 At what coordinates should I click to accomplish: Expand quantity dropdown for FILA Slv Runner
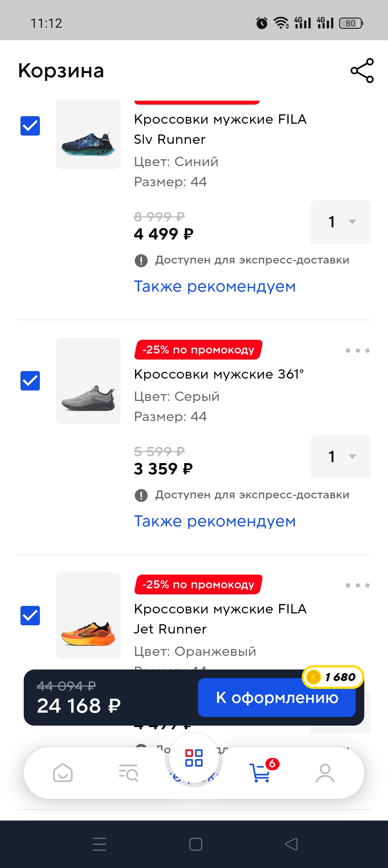(341, 222)
